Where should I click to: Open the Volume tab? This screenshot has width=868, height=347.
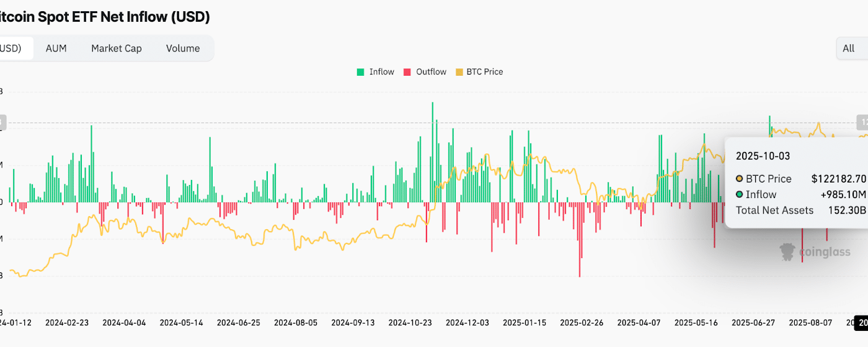pos(183,48)
